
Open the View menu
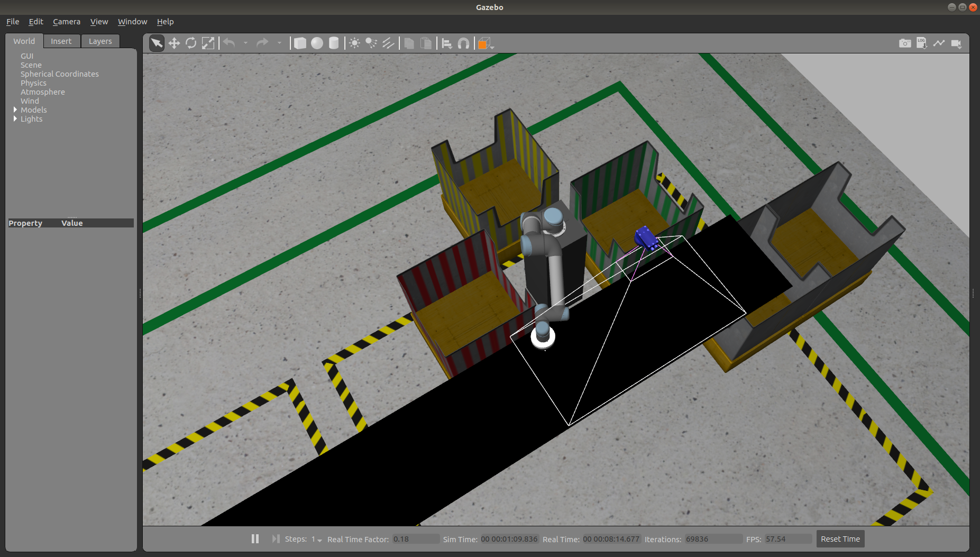tap(99, 22)
